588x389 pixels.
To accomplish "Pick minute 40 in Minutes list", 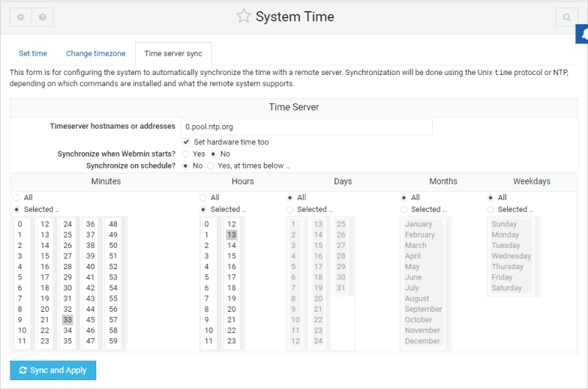I will point(90,267).
